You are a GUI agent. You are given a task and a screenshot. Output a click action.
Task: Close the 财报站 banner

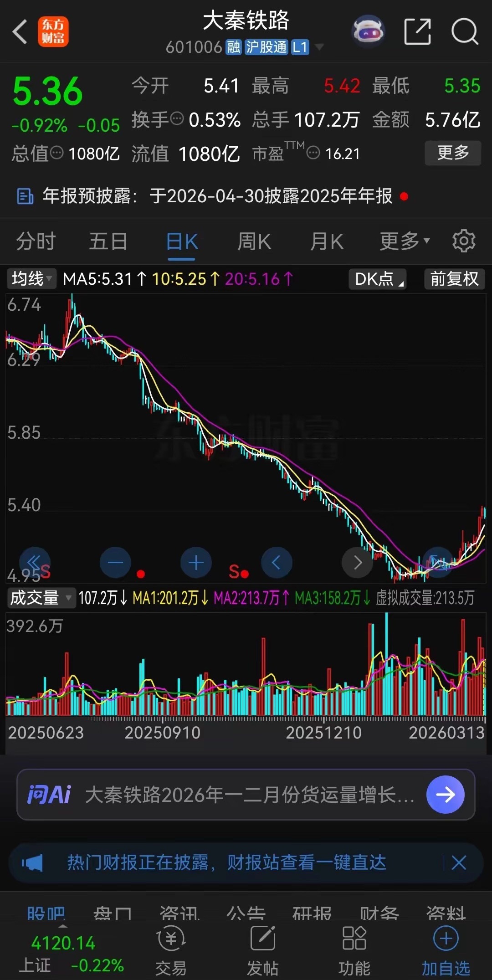pyautogui.click(x=459, y=862)
